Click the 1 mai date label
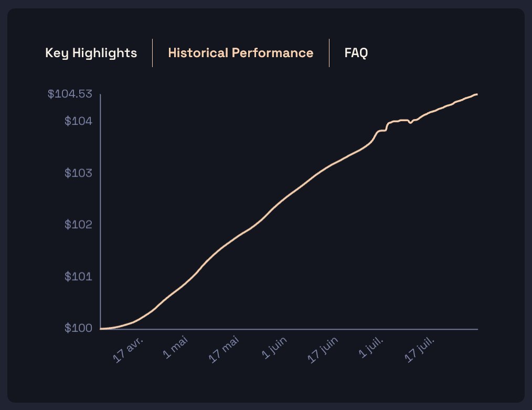The image size is (532, 410). coord(175,347)
